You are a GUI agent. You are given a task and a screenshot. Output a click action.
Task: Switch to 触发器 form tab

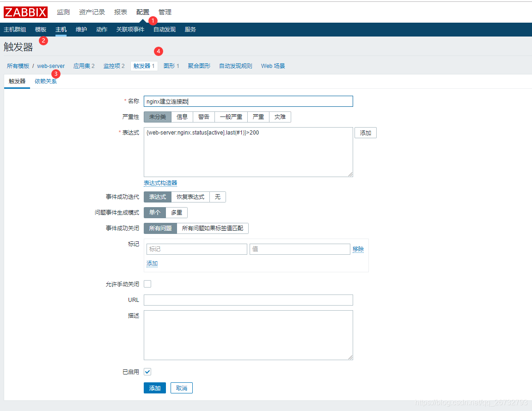tap(17, 81)
